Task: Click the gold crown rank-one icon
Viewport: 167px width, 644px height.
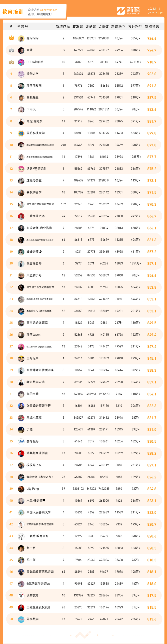Action: click(x=11, y=38)
